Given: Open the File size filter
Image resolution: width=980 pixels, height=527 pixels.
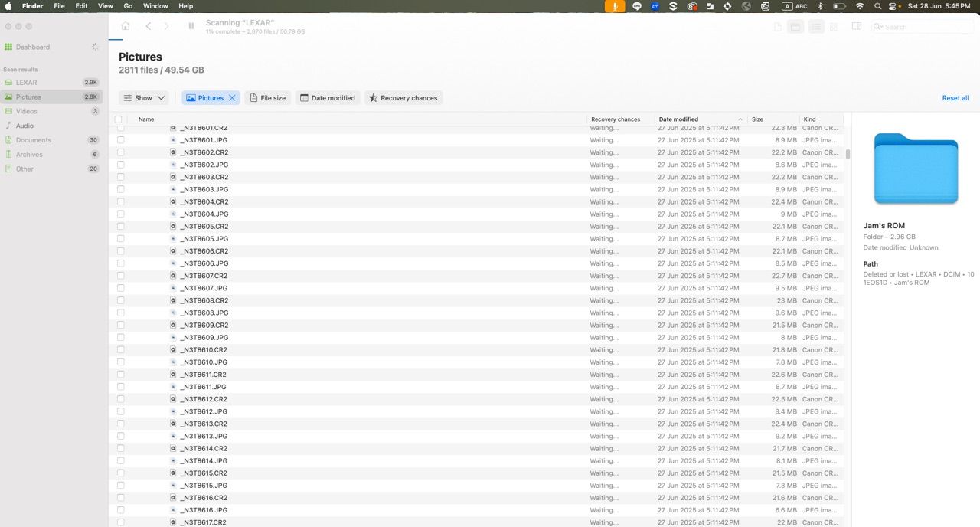Looking at the screenshot, I should coord(268,98).
